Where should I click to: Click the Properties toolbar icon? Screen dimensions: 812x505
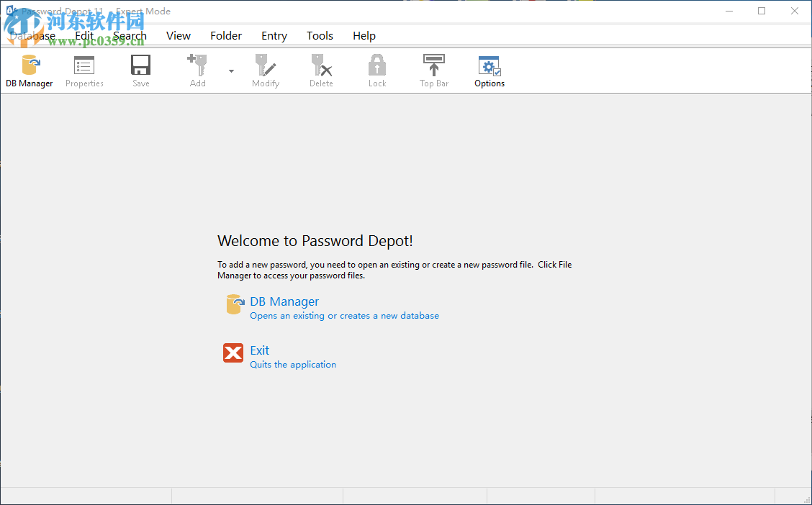[84, 70]
